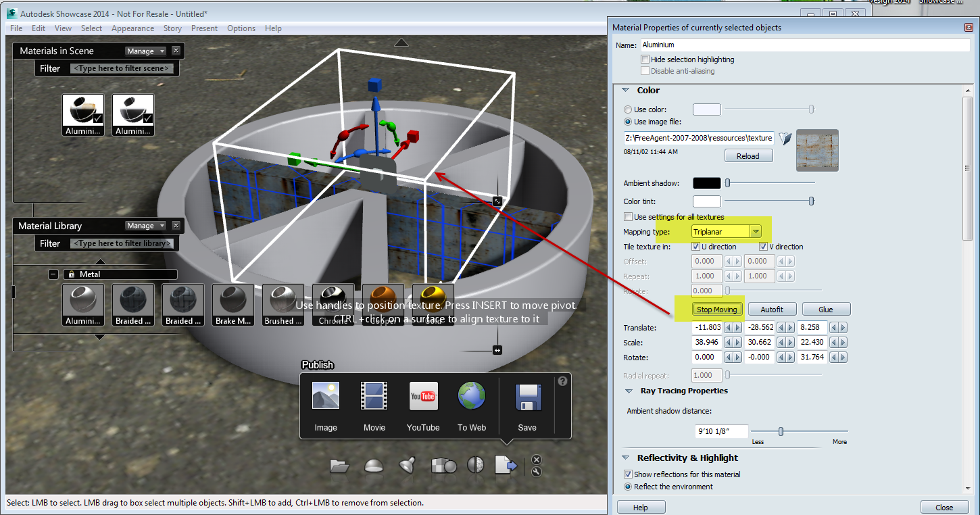
Task: Toggle the V direction tiling checkbox
Action: coord(763,247)
